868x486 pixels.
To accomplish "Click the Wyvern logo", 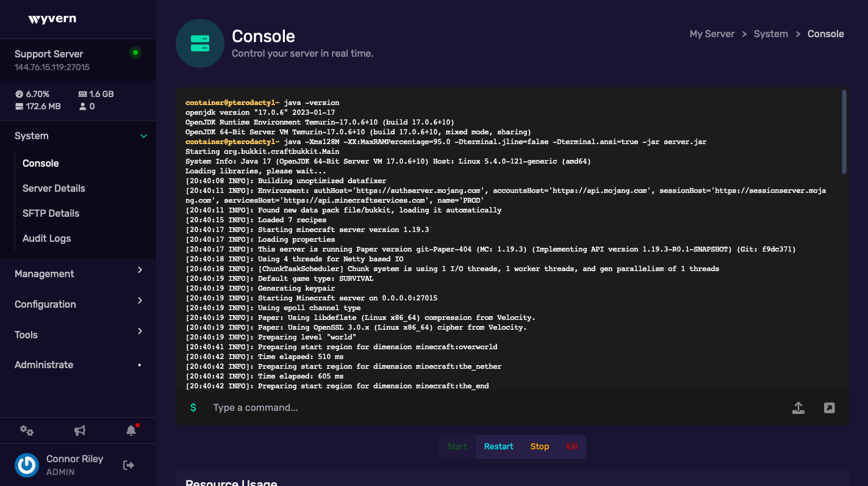I will pos(52,19).
